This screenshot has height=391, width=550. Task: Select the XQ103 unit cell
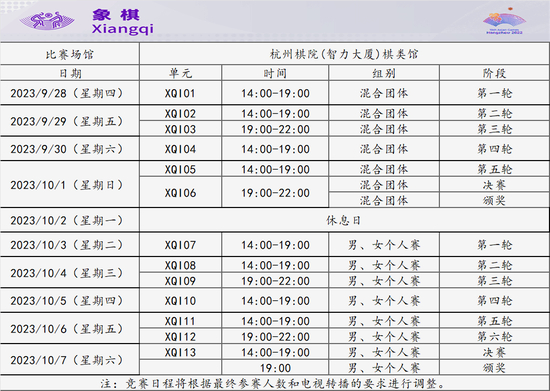[x=180, y=129]
